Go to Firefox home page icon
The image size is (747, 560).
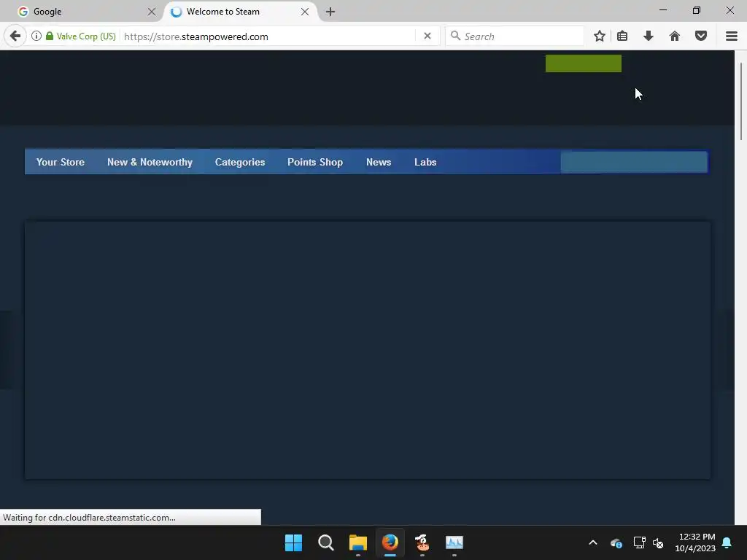tap(675, 36)
